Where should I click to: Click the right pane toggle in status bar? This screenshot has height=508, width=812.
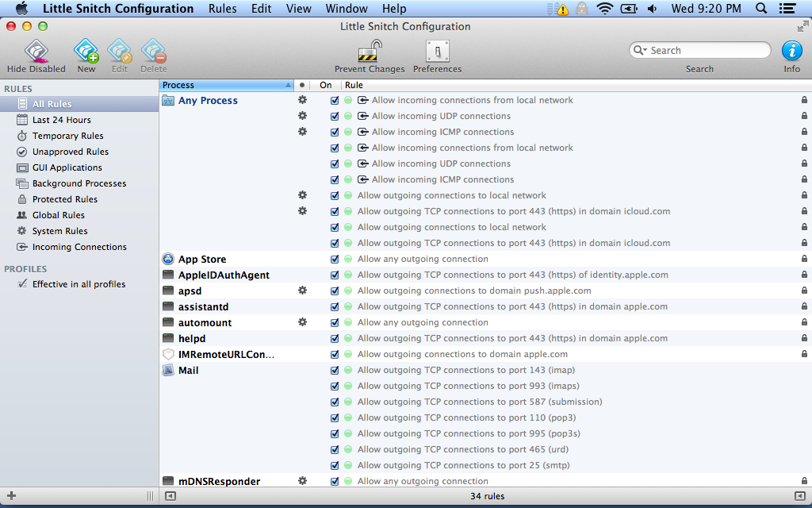[800, 496]
